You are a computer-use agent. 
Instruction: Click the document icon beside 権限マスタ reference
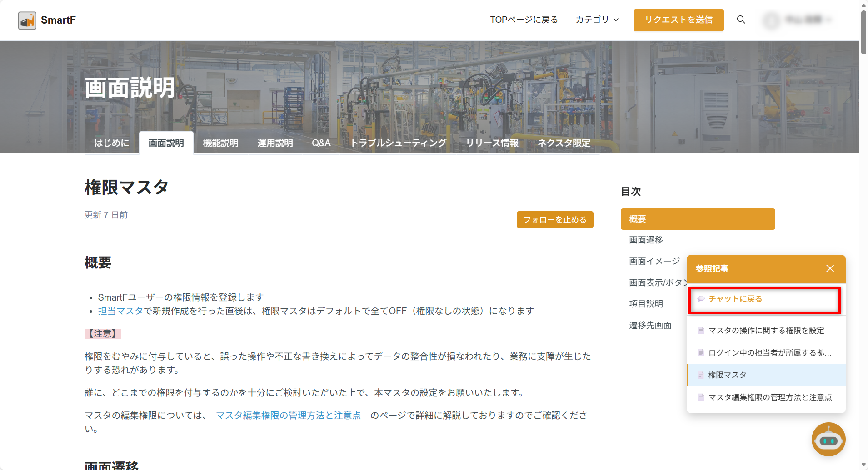(x=701, y=375)
